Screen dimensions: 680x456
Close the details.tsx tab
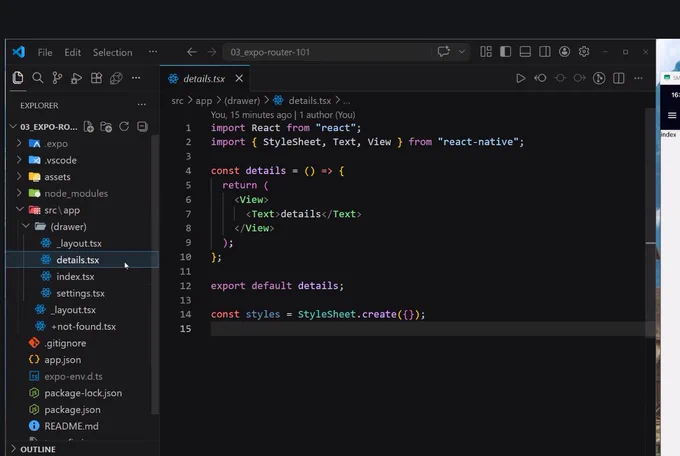coord(239,78)
